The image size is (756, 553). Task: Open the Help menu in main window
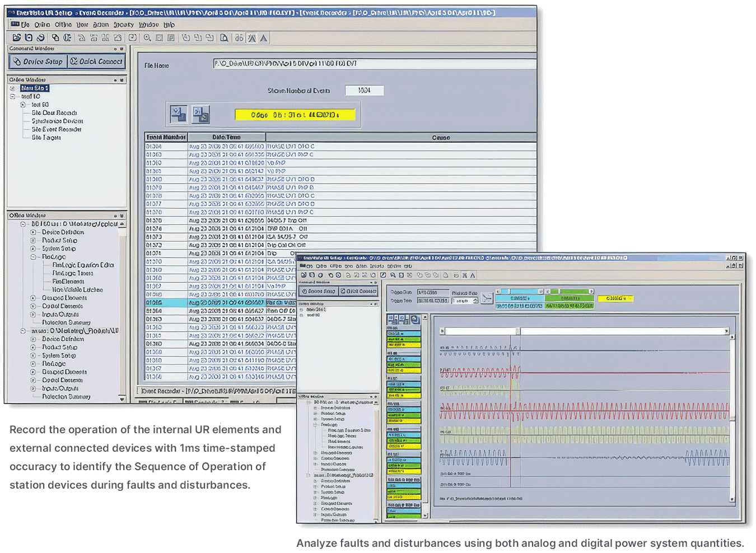[169, 25]
